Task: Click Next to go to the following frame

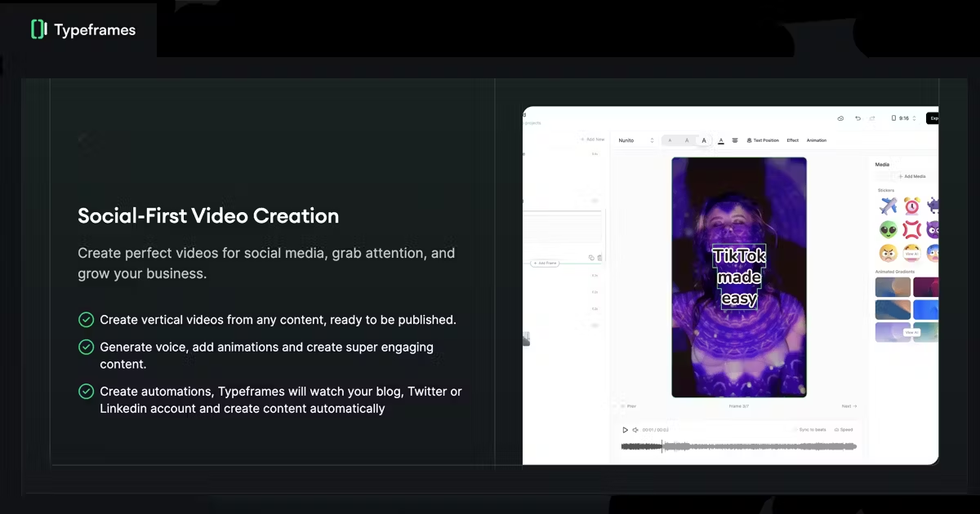Action: click(848, 405)
